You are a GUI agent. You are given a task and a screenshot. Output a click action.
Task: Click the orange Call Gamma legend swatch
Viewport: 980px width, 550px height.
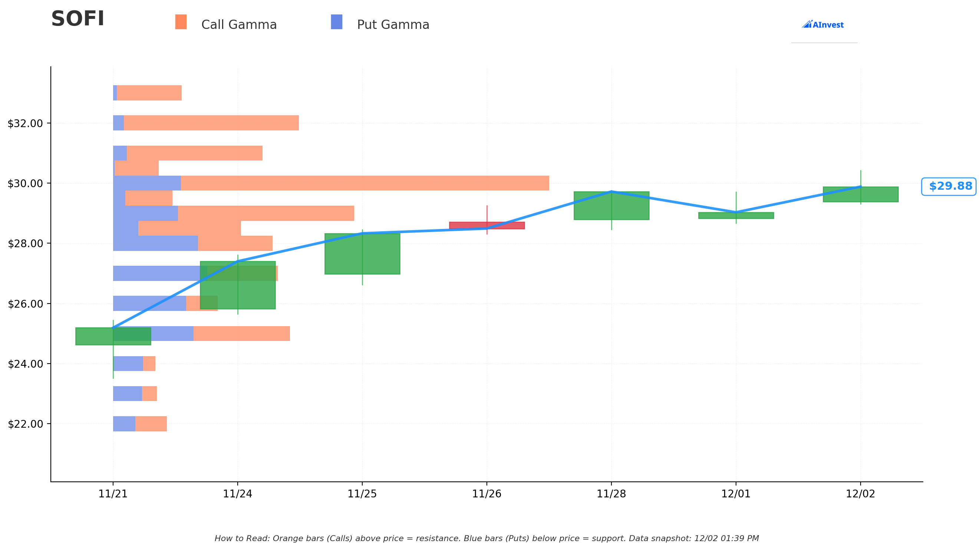pos(181,22)
